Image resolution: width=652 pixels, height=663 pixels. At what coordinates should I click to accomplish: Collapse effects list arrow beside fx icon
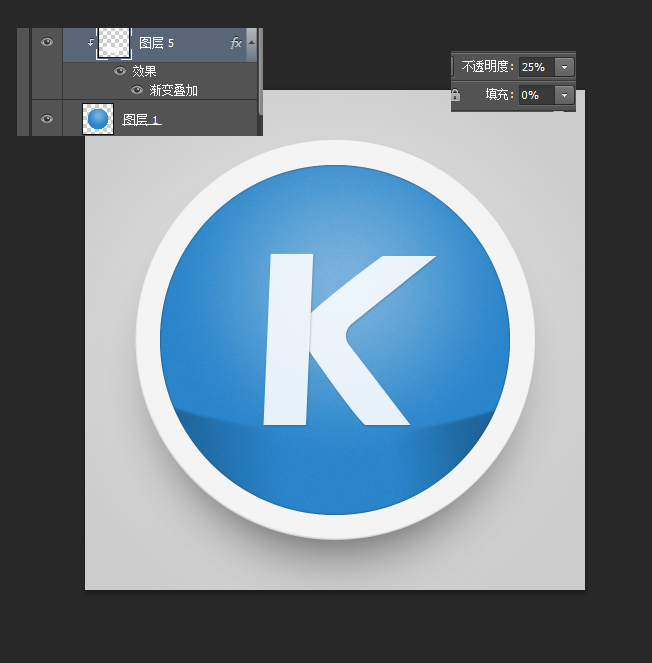[x=251, y=43]
